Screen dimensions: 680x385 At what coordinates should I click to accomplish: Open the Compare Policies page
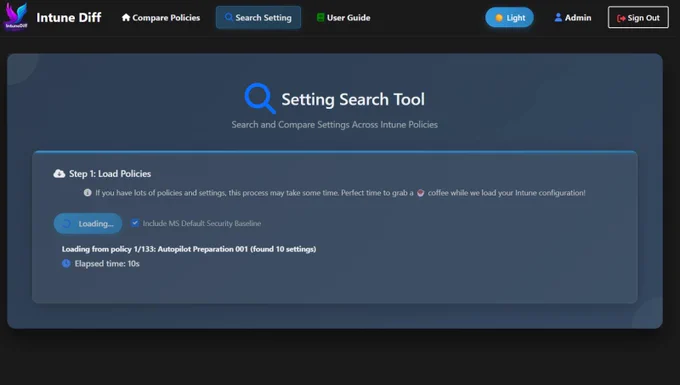[161, 18]
